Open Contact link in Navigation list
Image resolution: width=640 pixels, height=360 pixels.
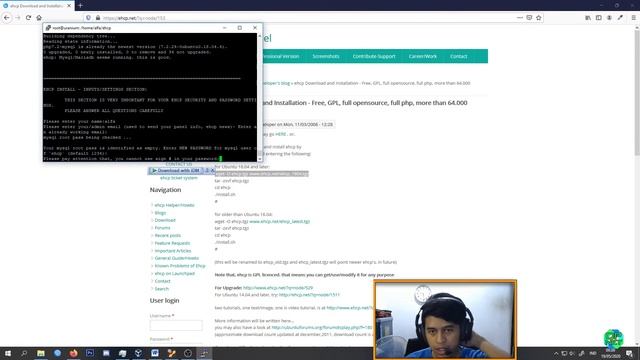(x=162, y=281)
